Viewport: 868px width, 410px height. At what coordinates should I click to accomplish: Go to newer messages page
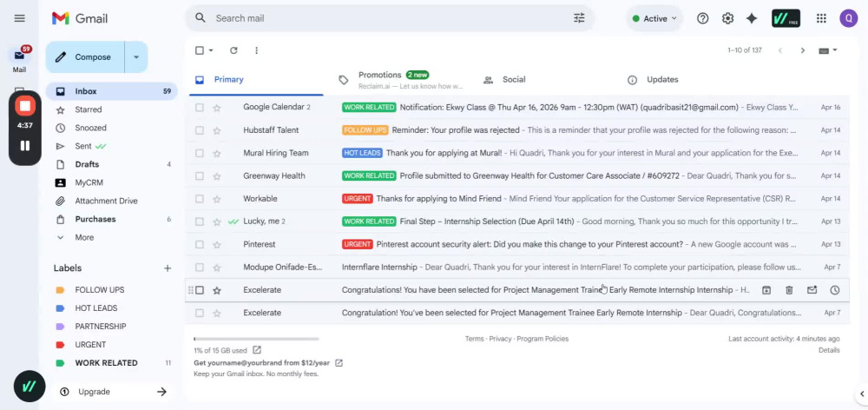(x=780, y=50)
